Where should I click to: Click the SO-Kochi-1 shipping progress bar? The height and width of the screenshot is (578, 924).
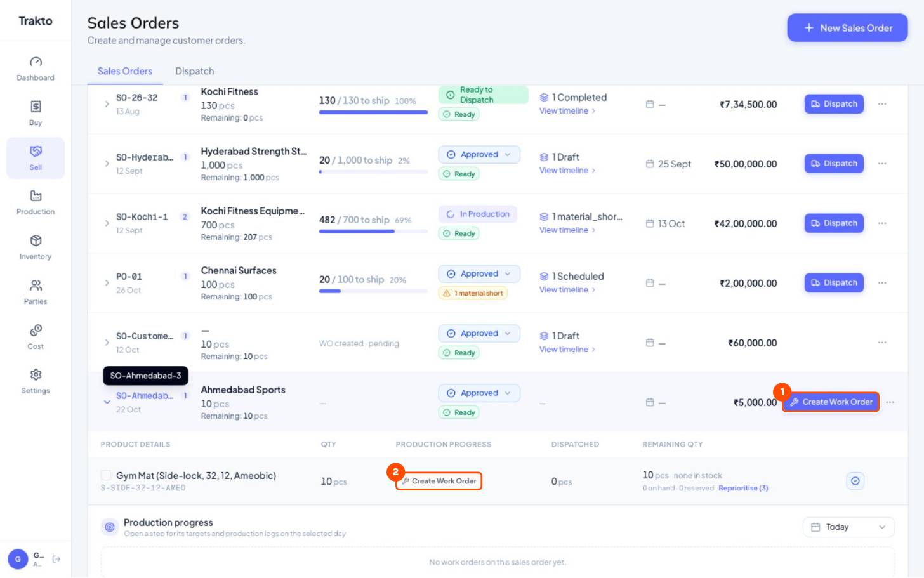(x=373, y=232)
